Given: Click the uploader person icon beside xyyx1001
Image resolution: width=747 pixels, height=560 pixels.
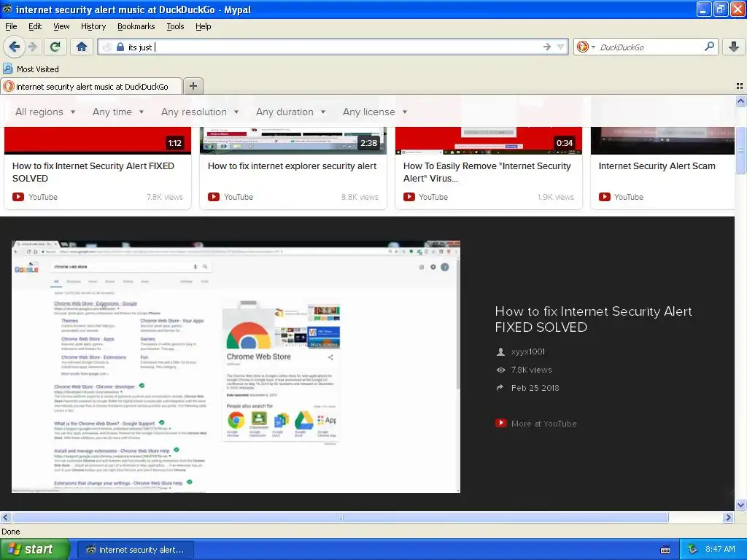Looking at the screenshot, I should coord(500,351).
